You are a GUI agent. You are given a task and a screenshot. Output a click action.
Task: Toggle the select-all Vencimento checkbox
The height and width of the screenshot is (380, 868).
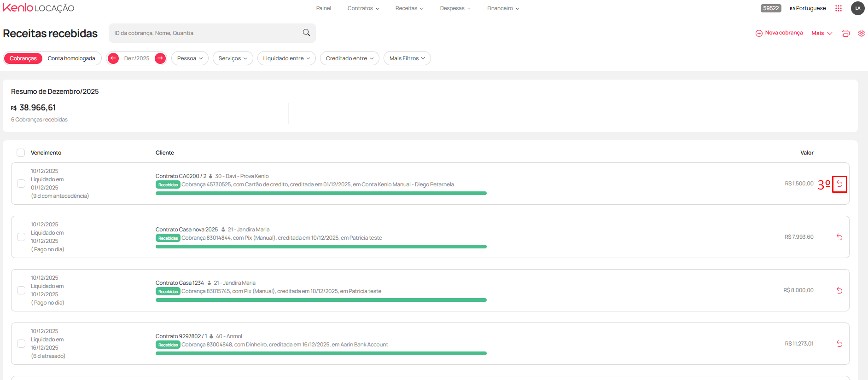pos(21,153)
